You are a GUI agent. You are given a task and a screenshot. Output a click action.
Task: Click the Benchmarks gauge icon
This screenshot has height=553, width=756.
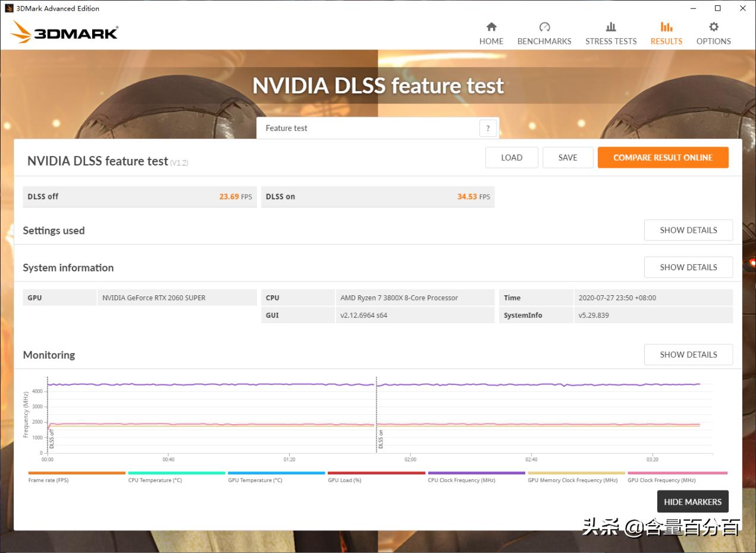[544, 26]
